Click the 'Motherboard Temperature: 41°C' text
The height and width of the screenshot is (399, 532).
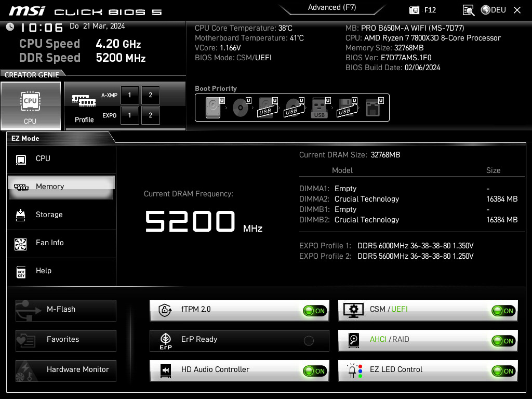point(249,38)
